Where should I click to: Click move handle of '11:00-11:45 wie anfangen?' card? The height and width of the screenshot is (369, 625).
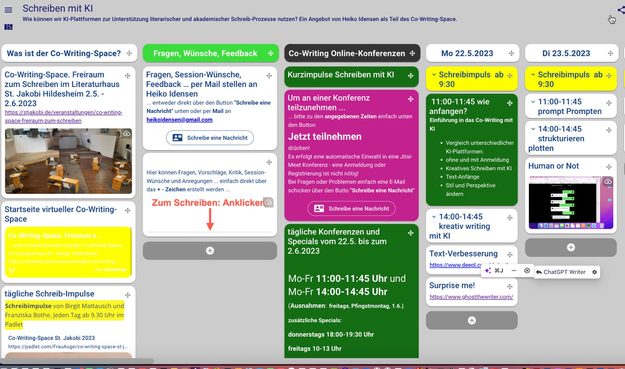point(510,103)
